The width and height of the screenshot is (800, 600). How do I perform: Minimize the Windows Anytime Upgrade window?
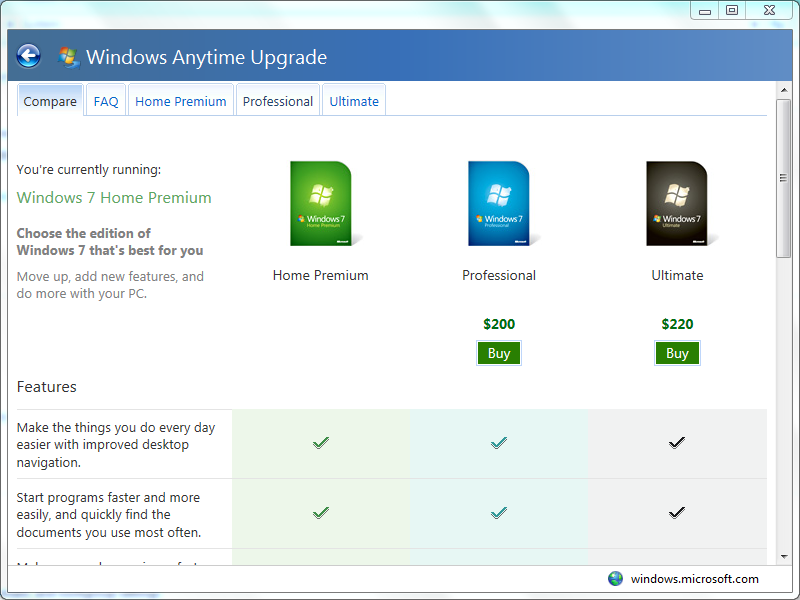coord(705,11)
